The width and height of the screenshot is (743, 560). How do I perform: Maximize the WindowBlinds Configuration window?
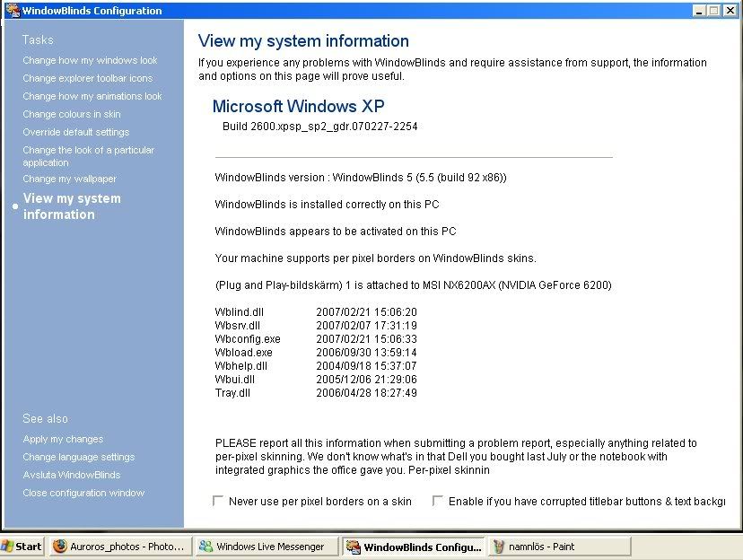coord(713,11)
